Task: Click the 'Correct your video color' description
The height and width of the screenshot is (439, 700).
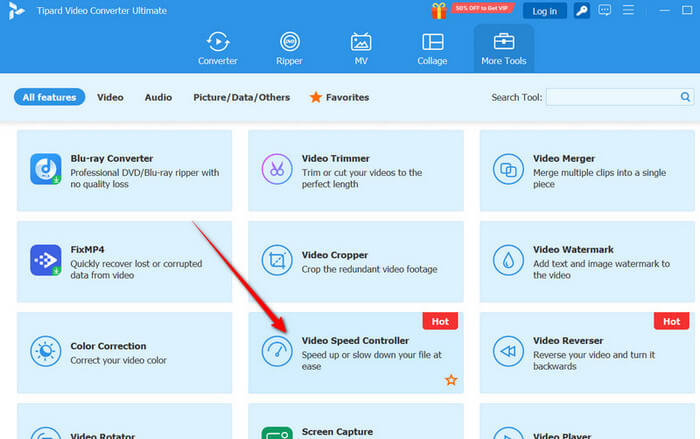Action: click(118, 360)
